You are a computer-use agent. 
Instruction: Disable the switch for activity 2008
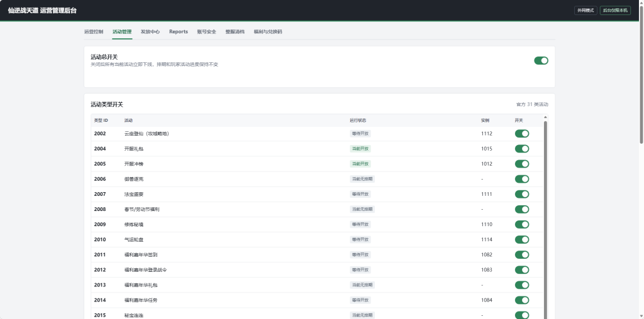522,210
